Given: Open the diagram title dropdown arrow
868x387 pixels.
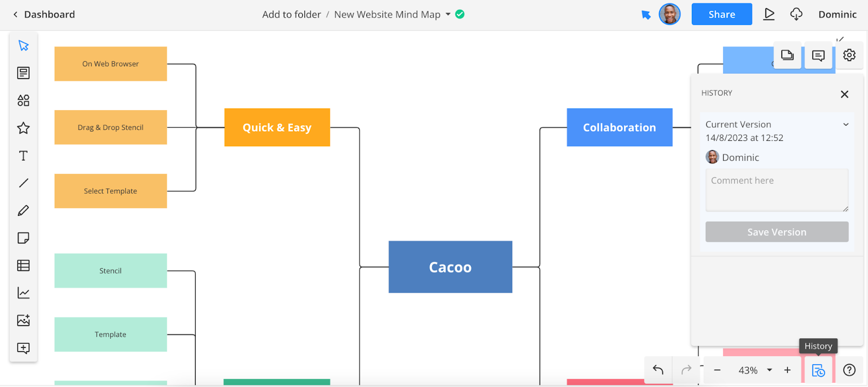Looking at the screenshot, I should [x=448, y=14].
